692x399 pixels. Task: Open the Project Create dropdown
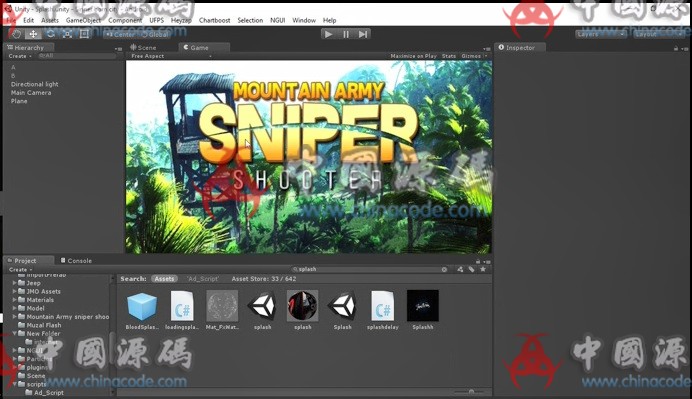click(x=20, y=269)
